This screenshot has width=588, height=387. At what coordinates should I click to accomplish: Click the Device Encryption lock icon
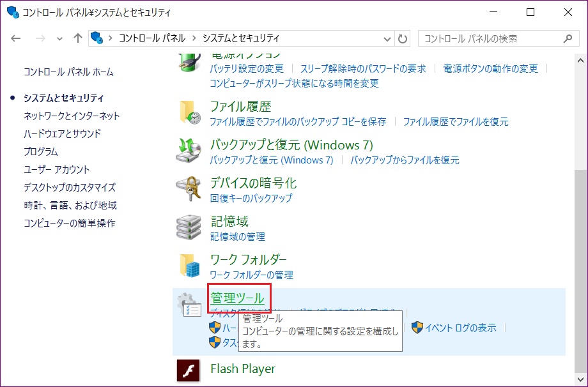click(189, 188)
